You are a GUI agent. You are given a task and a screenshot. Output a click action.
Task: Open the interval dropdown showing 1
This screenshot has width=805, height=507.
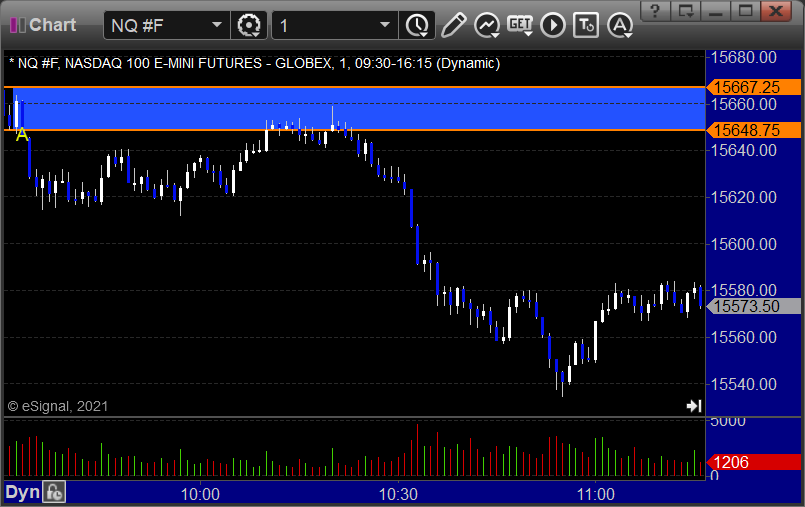385,25
